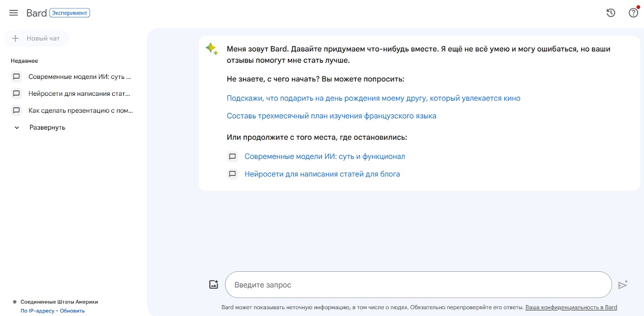
Task: Click greeting text 'Меня зовут Bard'
Action: (x=258, y=49)
